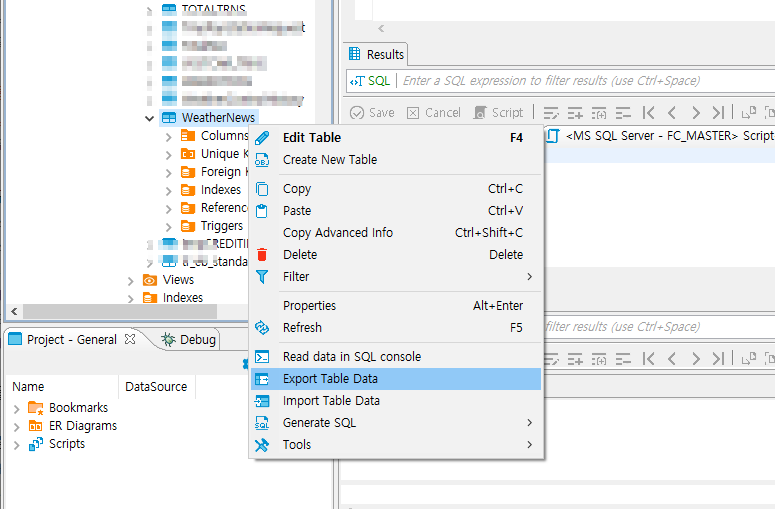The height and width of the screenshot is (509, 775).
Task: Click the Filter funnel icon
Action: coord(262,277)
